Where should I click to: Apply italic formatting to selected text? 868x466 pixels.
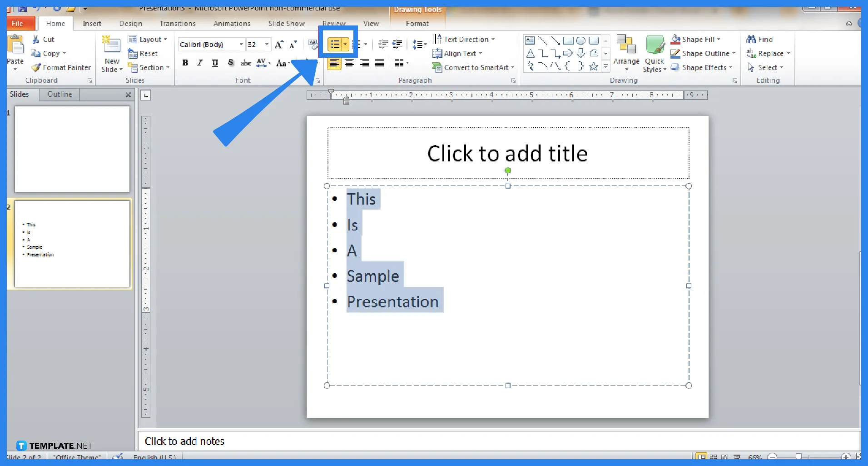[x=200, y=63]
